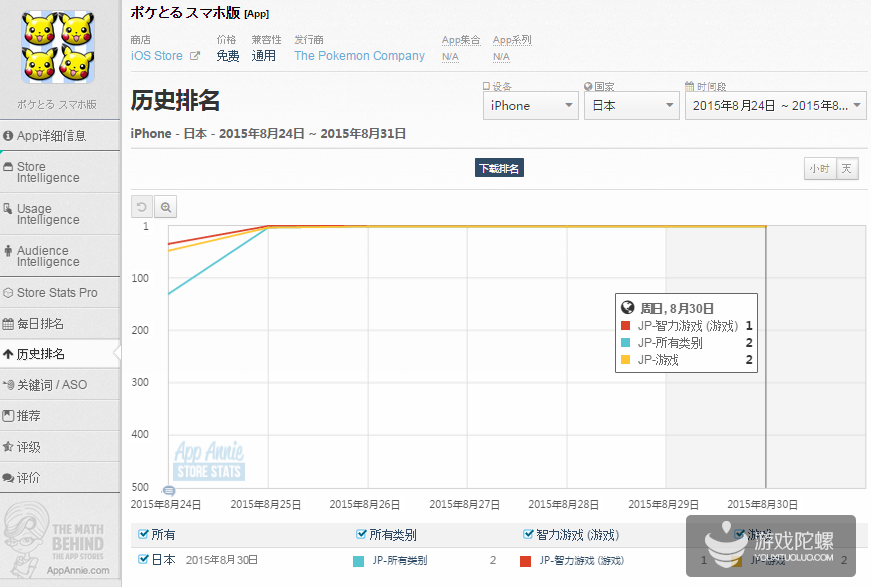Image resolution: width=871 pixels, height=587 pixels.
Task: Click the chart reset/undo zoom icon
Action: click(142, 207)
